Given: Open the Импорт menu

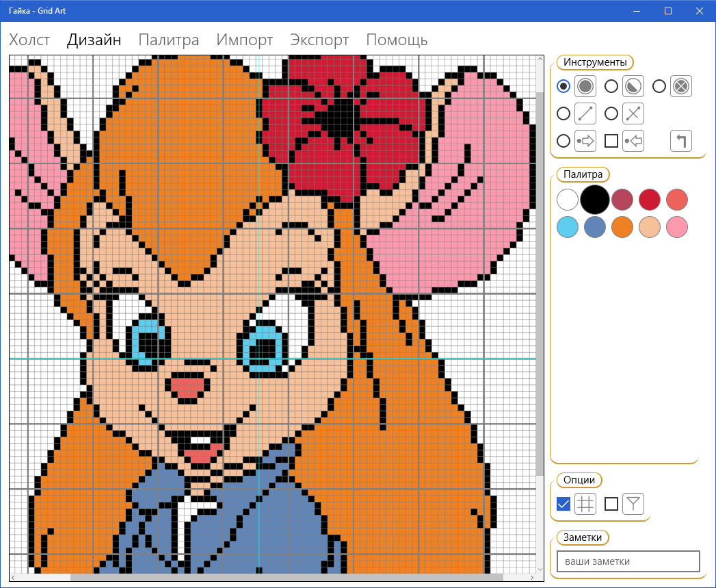Looking at the screenshot, I should (x=245, y=40).
